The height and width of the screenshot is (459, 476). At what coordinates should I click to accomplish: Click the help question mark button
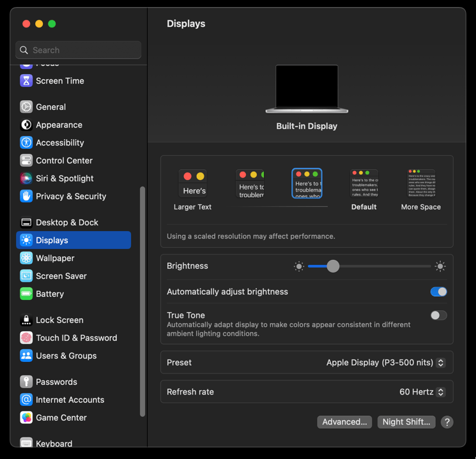tap(447, 422)
